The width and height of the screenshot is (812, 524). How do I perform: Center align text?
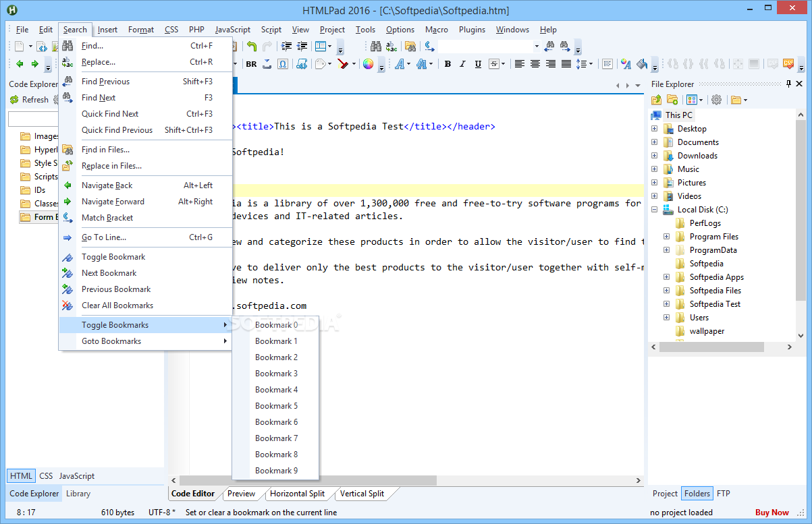[535, 64]
